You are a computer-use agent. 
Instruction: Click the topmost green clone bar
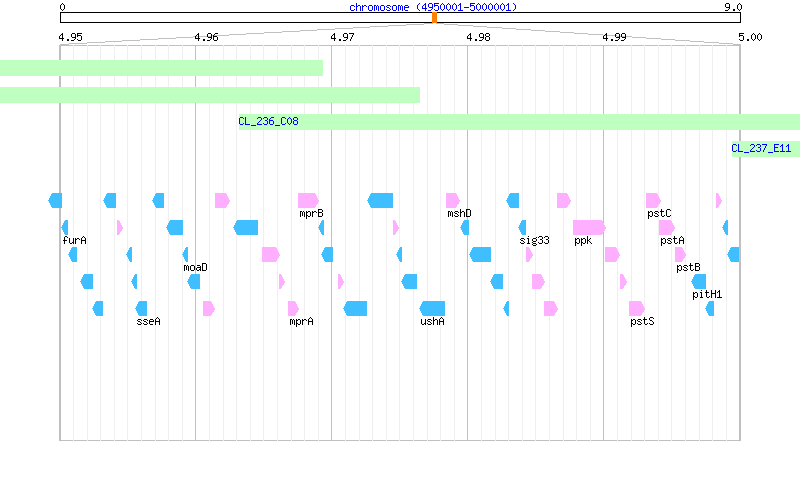[161, 68]
